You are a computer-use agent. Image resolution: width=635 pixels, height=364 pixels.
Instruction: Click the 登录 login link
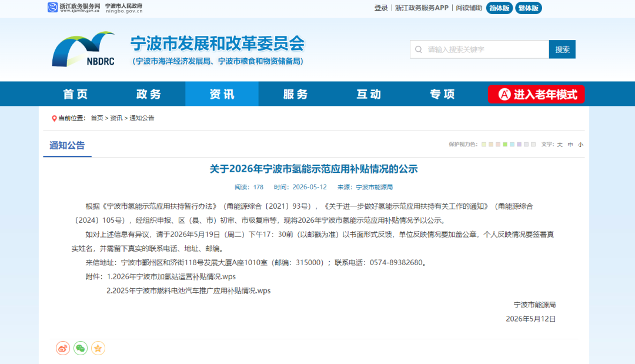(x=380, y=8)
